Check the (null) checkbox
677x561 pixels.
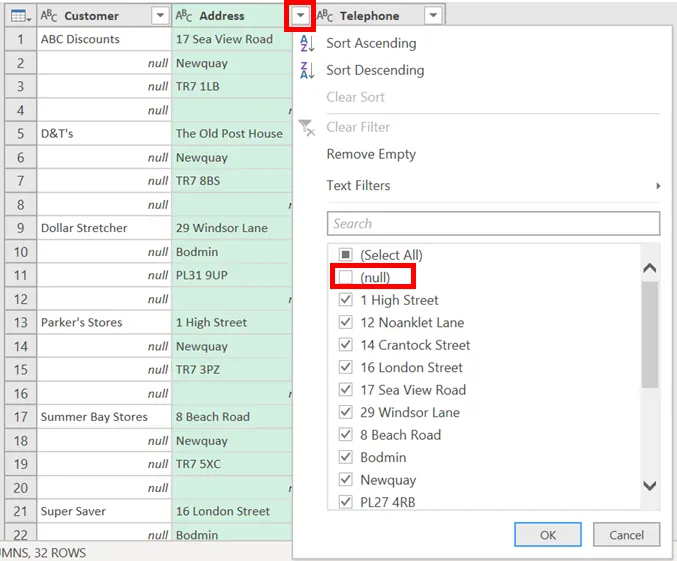point(345,277)
